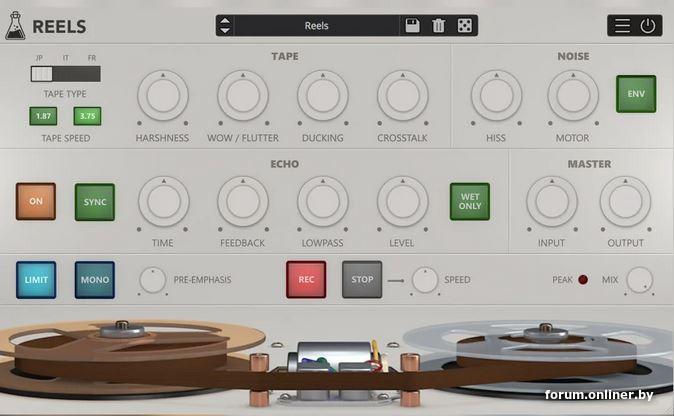Click the tape type JP/IT/FR slider switch

(65, 74)
